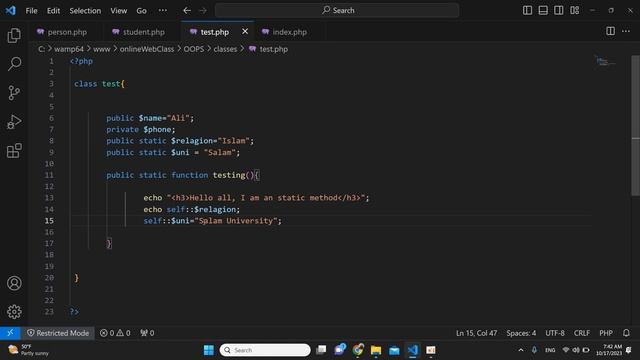Click Restricted Mode in status bar
This screenshot has height=360, width=640.
pos(58,333)
